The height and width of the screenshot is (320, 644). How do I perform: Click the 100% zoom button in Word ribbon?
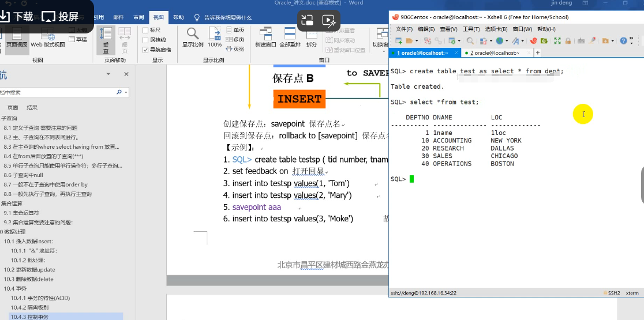[215, 37]
